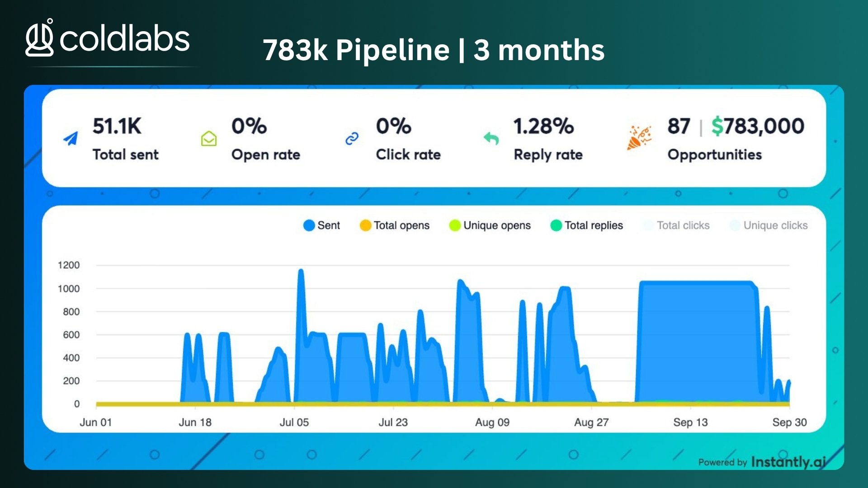868x488 pixels.
Task: Click the $783,000 opportunities amount
Action: click(x=758, y=126)
